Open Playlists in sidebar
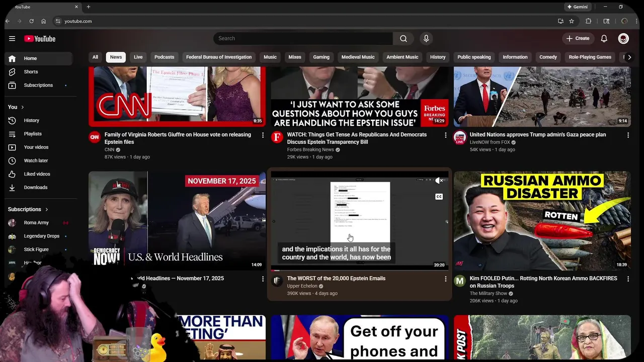The width and height of the screenshot is (644, 362). coord(38,134)
